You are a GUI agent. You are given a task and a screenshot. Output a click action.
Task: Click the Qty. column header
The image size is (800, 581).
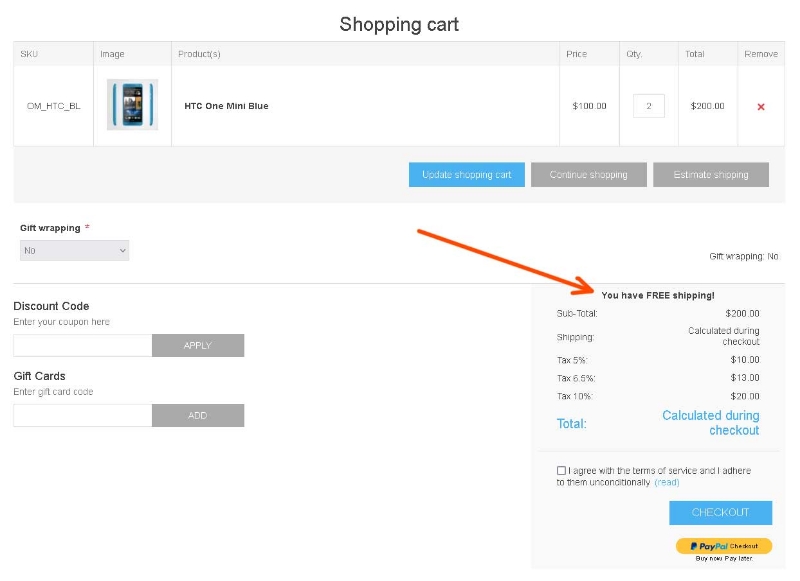click(634, 54)
